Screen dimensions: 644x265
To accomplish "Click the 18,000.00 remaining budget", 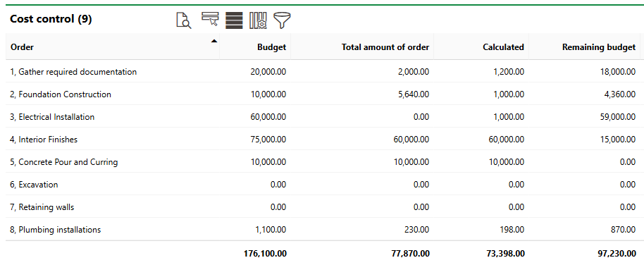I will coord(618,72).
